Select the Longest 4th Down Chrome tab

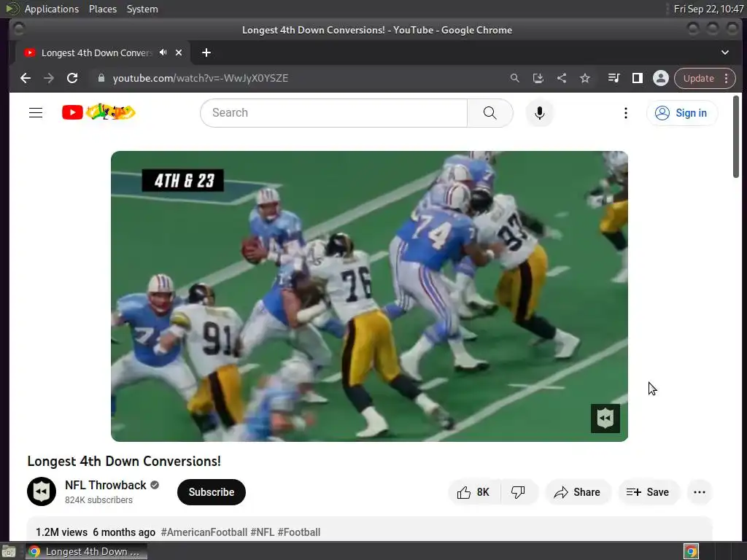click(x=102, y=52)
